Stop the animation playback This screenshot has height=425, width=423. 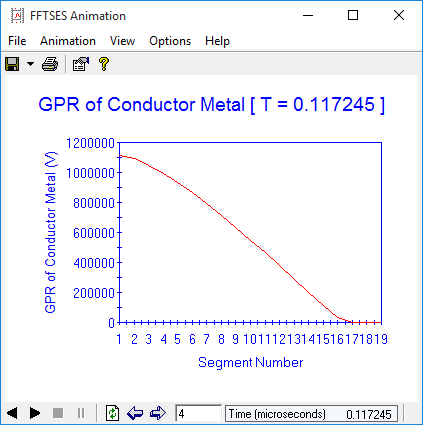58,413
